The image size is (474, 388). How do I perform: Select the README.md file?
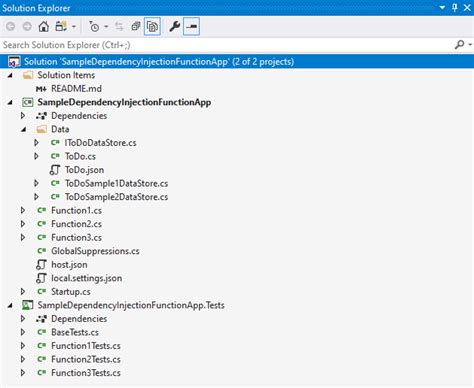[76, 89]
